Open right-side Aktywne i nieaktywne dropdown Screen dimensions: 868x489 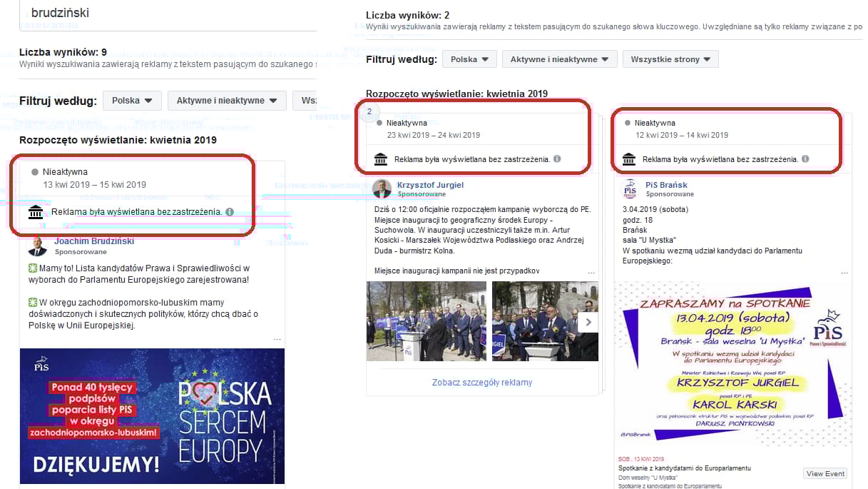(559, 59)
